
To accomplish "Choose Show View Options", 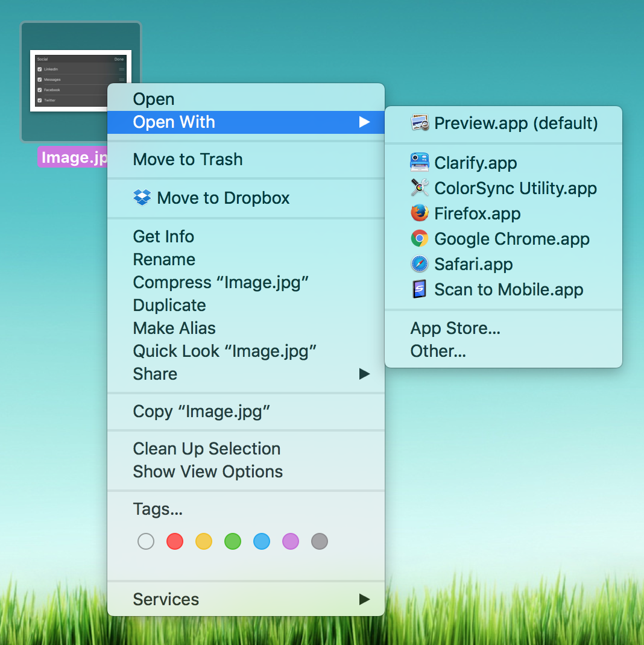I will tap(245, 472).
